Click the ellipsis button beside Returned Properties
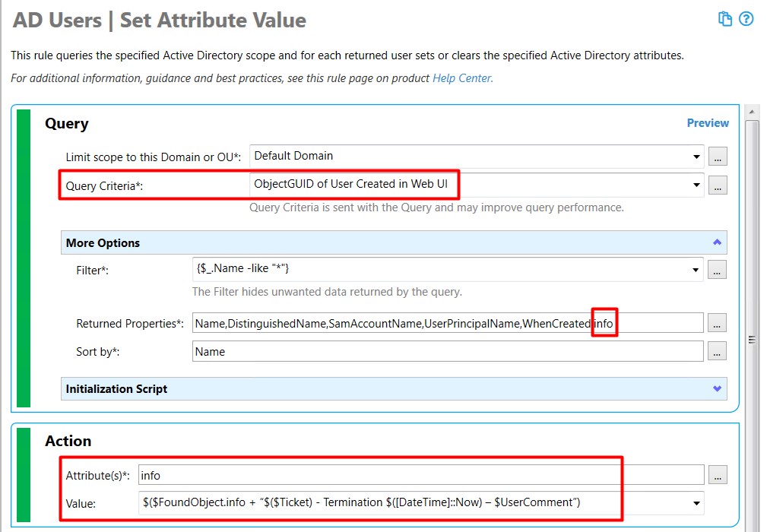 (x=717, y=323)
